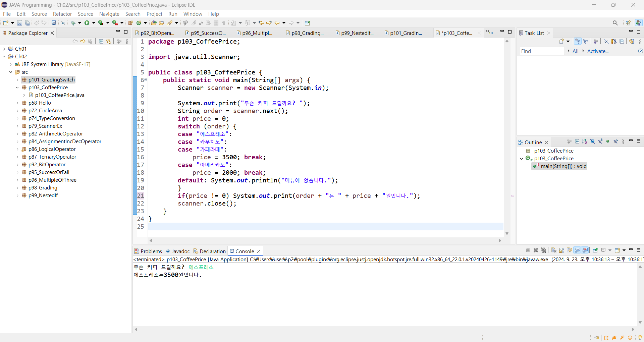This screenshot has height=342, width=644.
Task: Open the toolbar search magnifier
Action: point(615,23)
